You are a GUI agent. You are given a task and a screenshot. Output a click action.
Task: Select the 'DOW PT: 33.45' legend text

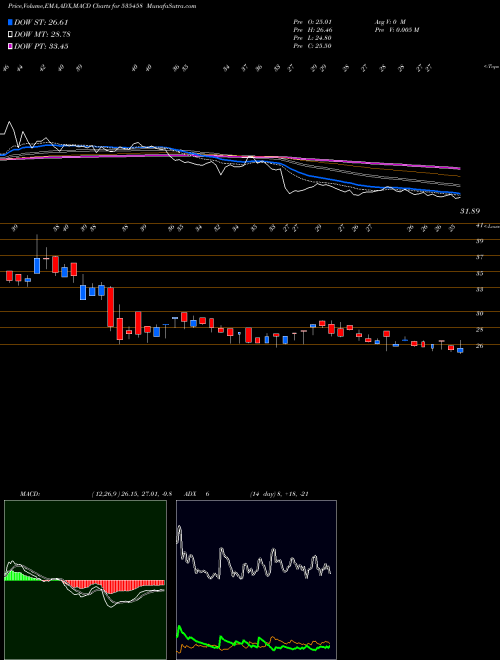41,46
